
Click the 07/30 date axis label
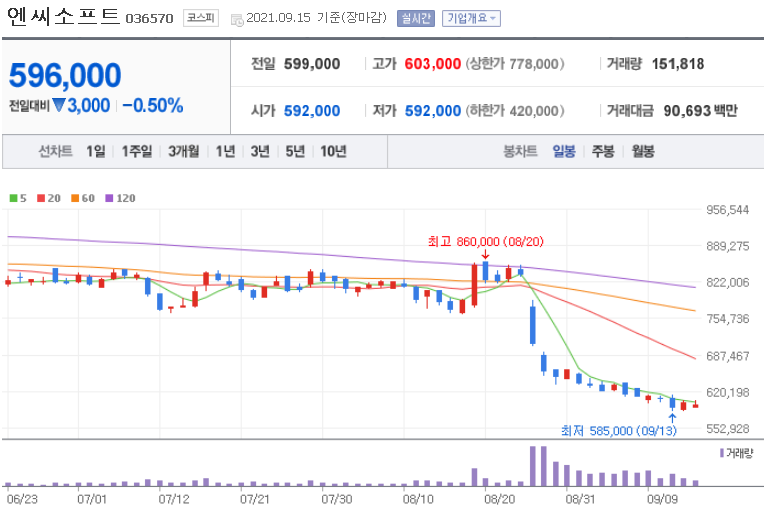pos(337,499)
